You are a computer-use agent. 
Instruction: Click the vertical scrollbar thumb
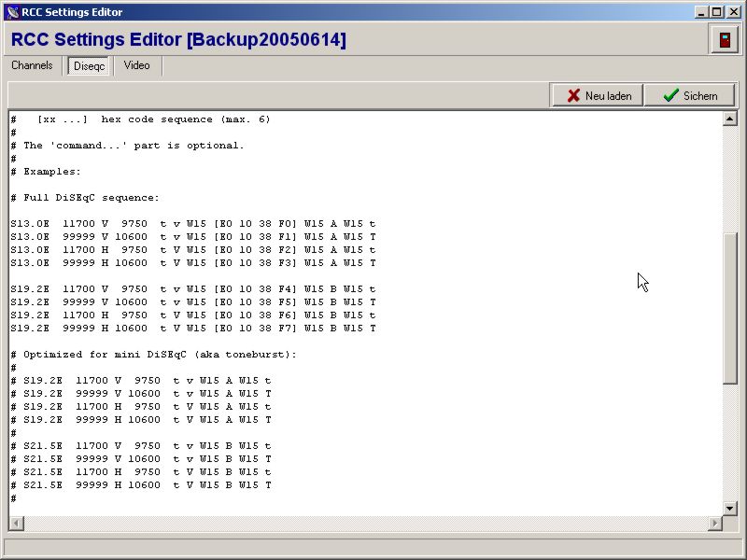[x=730, y=308]
